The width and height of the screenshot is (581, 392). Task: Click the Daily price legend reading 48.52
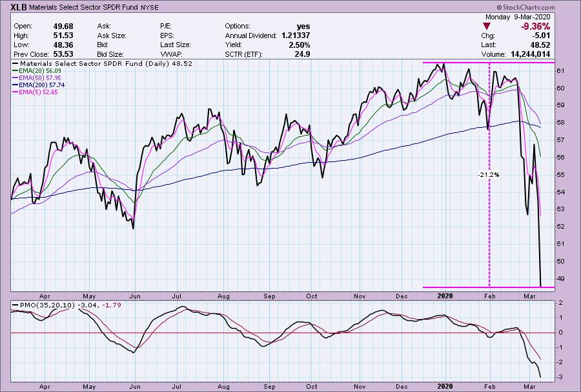[x=103, y=64]
